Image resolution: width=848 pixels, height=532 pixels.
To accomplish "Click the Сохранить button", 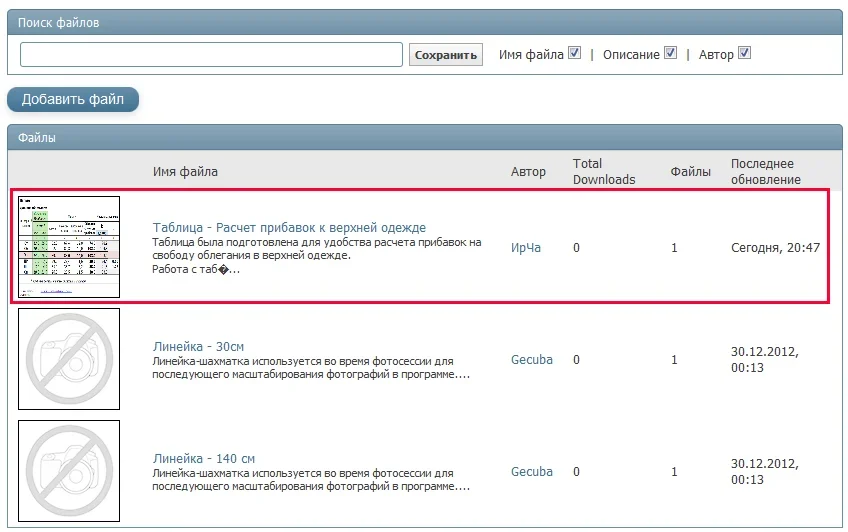I will coord(446,55).
